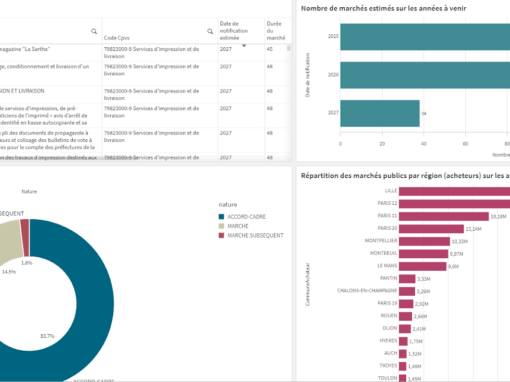
Task: Select the LE MANS bar in region chart
Action: [422, 266]
